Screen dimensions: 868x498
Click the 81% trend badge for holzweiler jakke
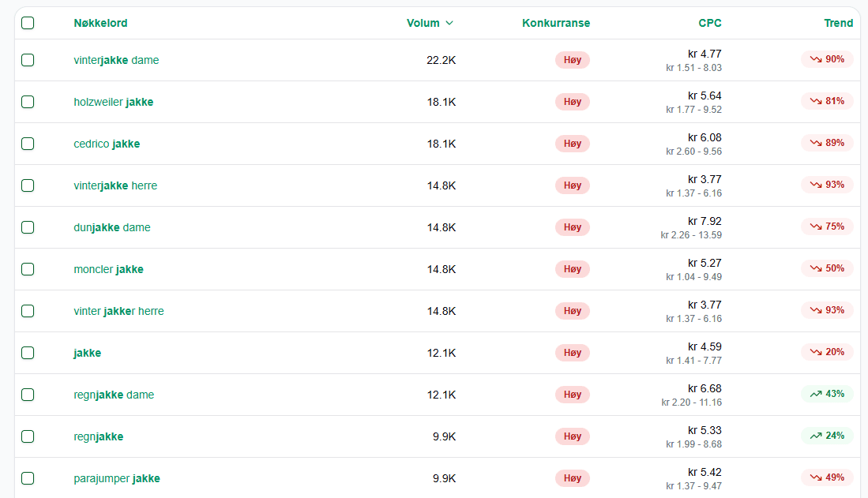[x=827, y=101]
